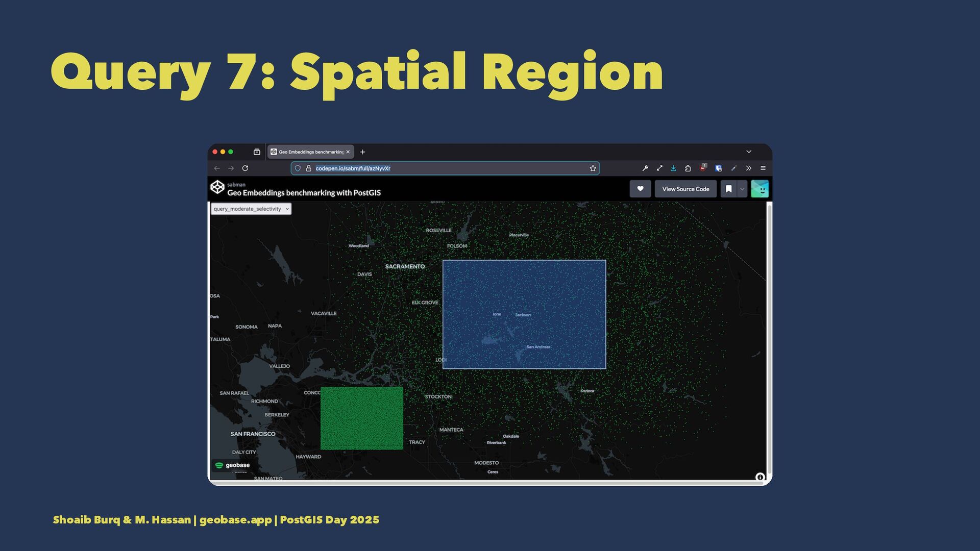Open the query_moderate_selectivity dropdown
Screen dimensions: 980x551
click(x=251, y=209)
